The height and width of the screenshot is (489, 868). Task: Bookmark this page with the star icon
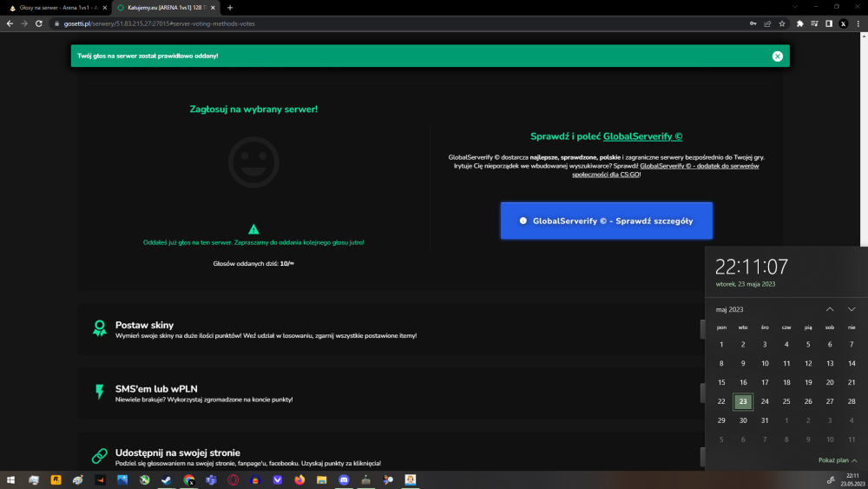[782, 23]
